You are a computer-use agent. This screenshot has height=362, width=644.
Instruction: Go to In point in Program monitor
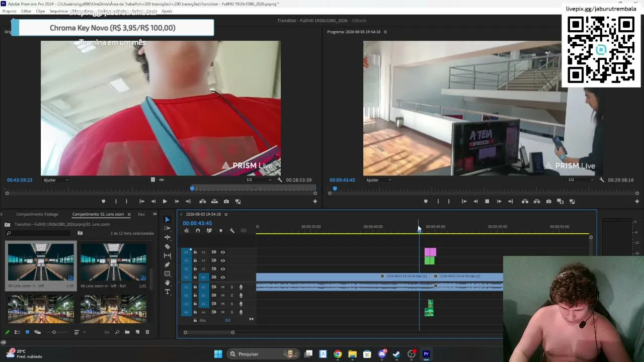pyautogui.click(x=464, y=202)
